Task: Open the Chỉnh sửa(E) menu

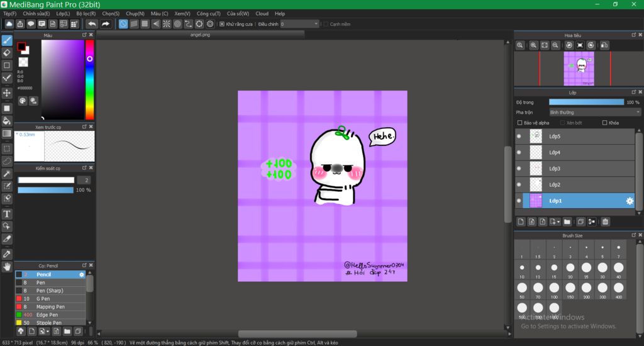Action: pyautogui.click(x=36, y=14)
